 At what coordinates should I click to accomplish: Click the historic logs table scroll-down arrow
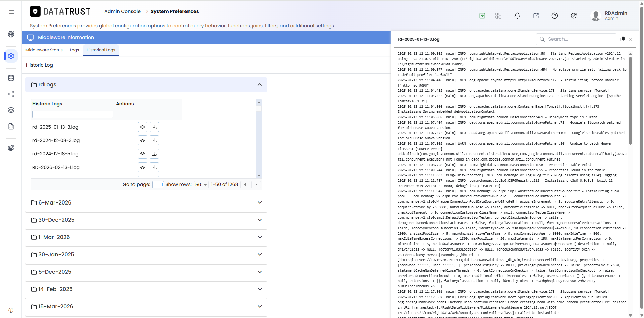(259, 176)
